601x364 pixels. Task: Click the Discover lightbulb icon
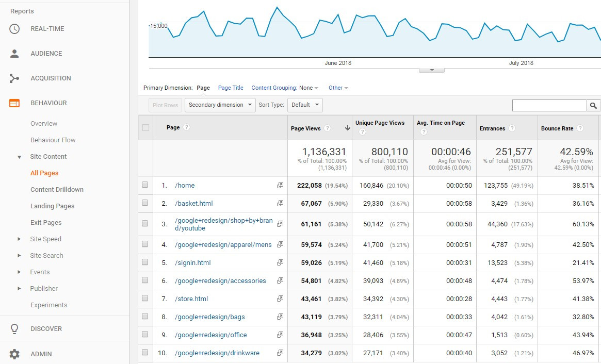[14, 329]
